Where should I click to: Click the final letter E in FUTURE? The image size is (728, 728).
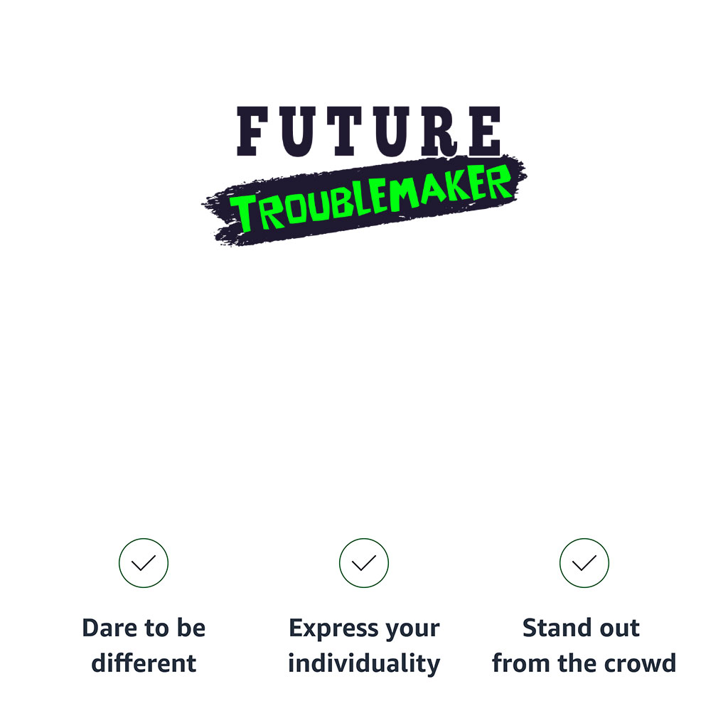tap(486, 132)
